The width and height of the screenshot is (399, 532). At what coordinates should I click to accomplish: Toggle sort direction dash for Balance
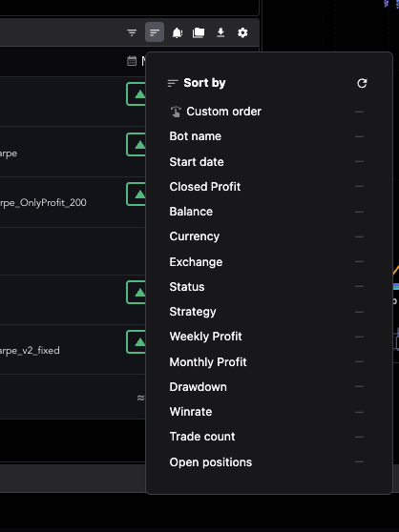(x=359, y=212)
